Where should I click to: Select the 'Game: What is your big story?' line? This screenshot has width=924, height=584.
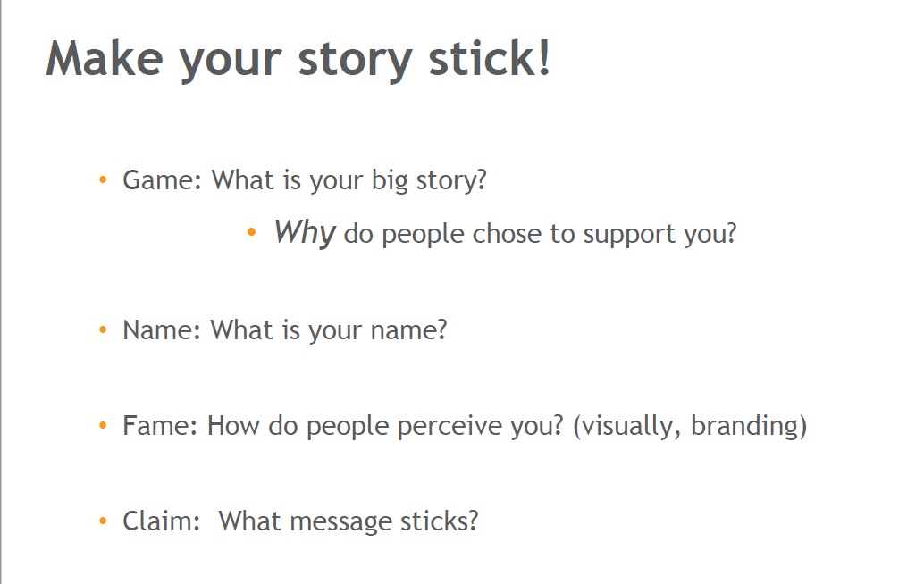(x=305, y=180)
